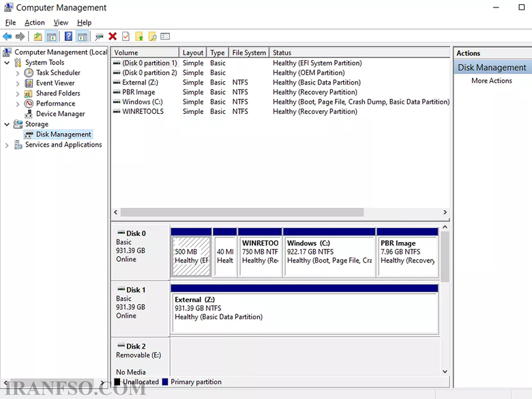Select the Windows (C:) volume row
Image resolution: width=532 pixels, height=399 pixels.
[281, 102]
